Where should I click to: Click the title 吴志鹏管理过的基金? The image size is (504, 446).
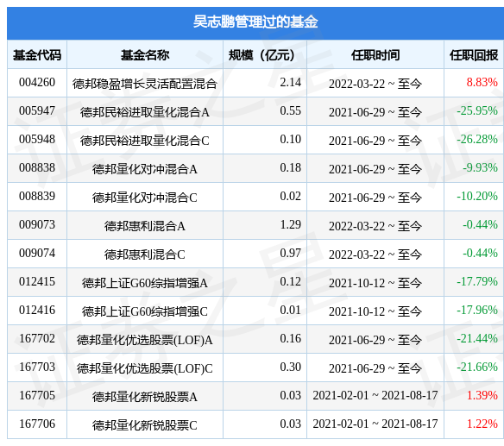(255, 22)
